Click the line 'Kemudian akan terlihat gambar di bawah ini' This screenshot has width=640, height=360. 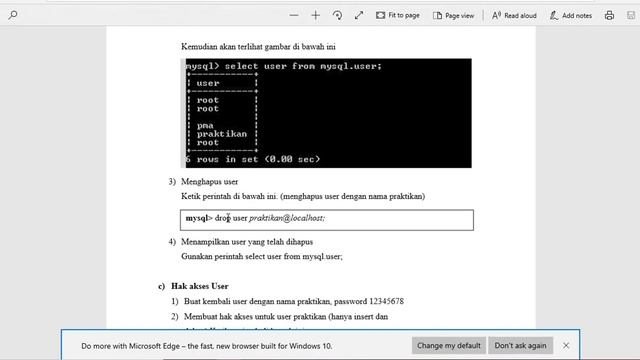tap(258, 47)
